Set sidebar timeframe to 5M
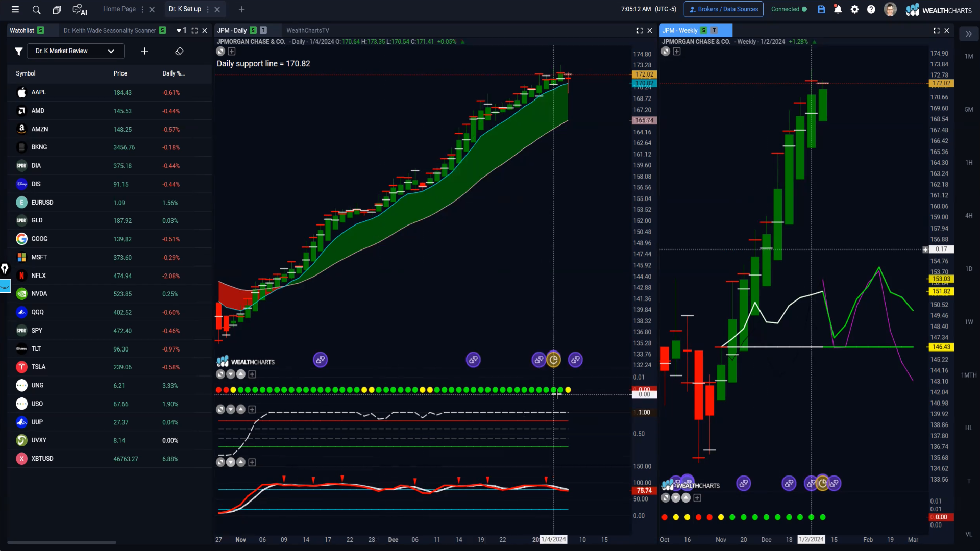This screenshot has width=980, height=551. (x=969, y=110)
